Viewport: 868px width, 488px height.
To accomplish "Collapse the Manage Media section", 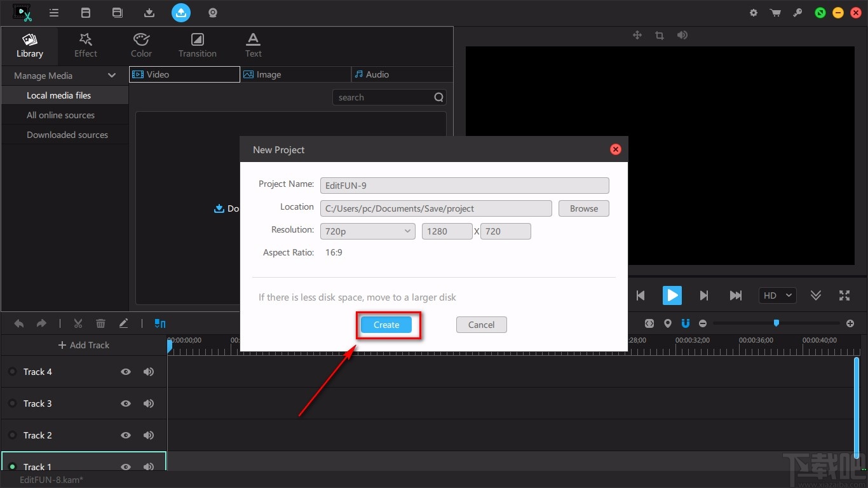I will pos(112,76).
